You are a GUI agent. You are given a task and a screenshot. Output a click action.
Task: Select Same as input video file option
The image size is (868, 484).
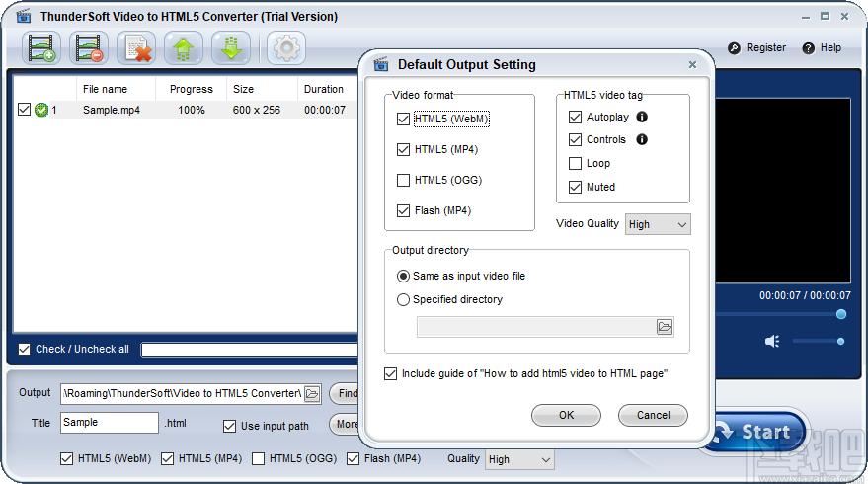(x=403, y=276)
